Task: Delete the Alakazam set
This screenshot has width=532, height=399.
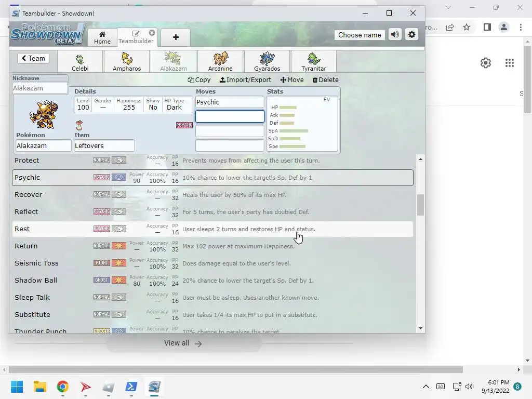Action: (325, 79)
